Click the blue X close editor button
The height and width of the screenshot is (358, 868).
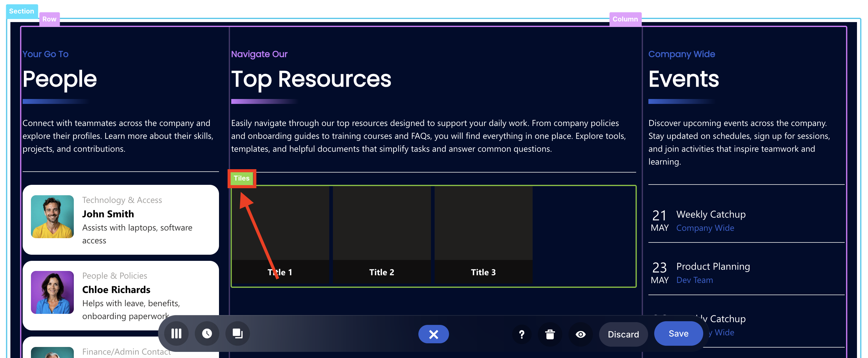(x=433, y=334)
